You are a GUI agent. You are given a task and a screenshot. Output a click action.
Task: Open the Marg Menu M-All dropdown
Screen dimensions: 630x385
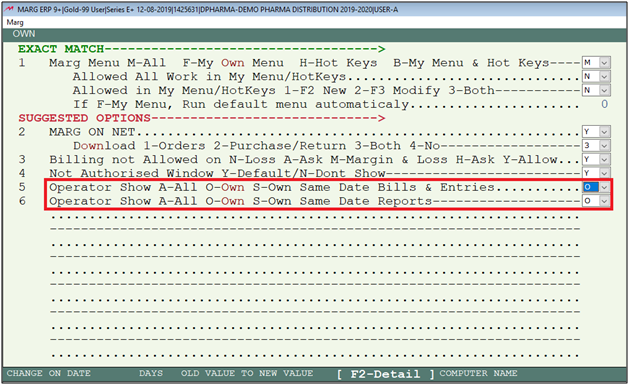point(604,63)
